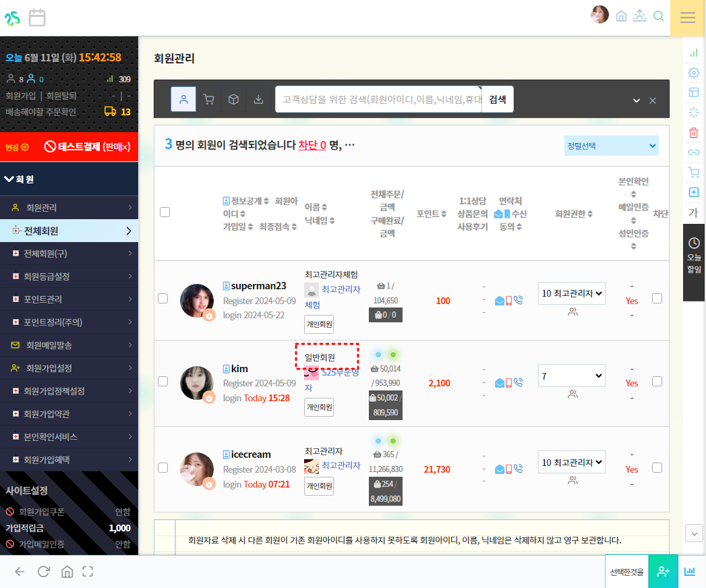The width and height of the screenshot is (706, 588).
Task: Click the add member icon at bottom right
Action: (663, 571)
